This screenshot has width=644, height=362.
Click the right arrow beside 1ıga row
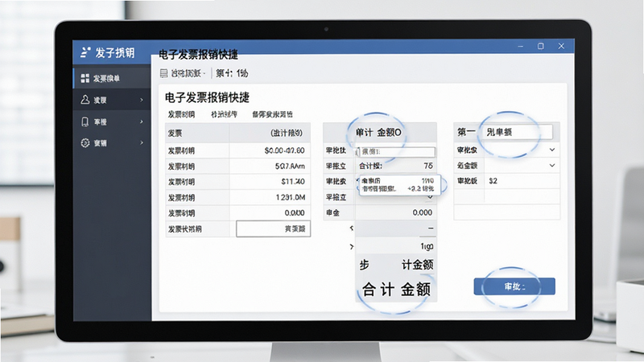click(x=352, y=247)
